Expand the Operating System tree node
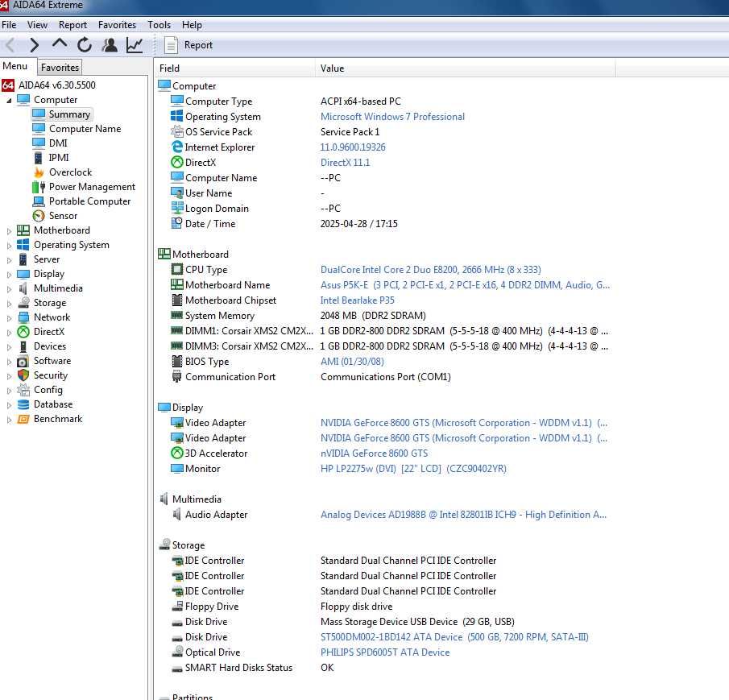The image size is (729, 700). pos(9,246)
